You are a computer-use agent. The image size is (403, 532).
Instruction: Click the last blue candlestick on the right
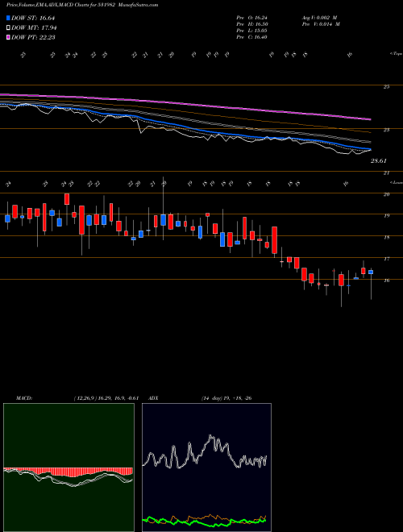[x=371, y=272]
